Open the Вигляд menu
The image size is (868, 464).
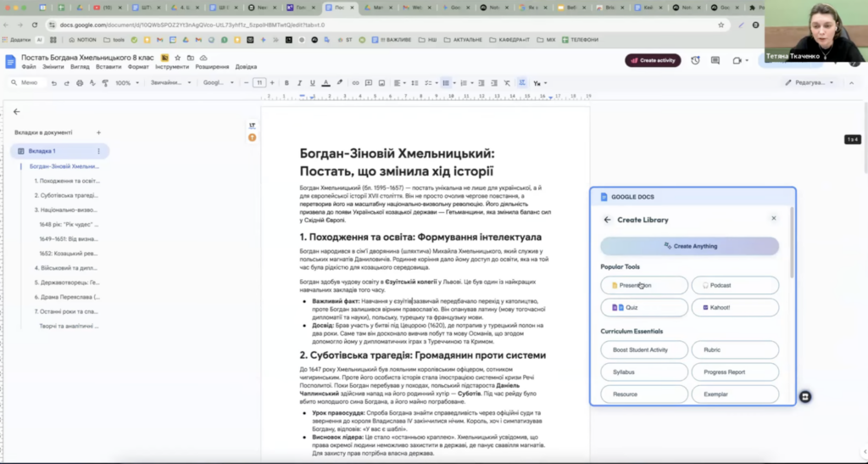[x=80, y=67]
